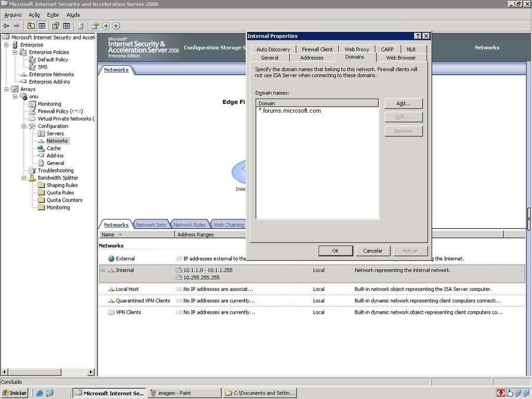
Task: Collapse the Configuration tree node
Action: (x=24, y=126)
